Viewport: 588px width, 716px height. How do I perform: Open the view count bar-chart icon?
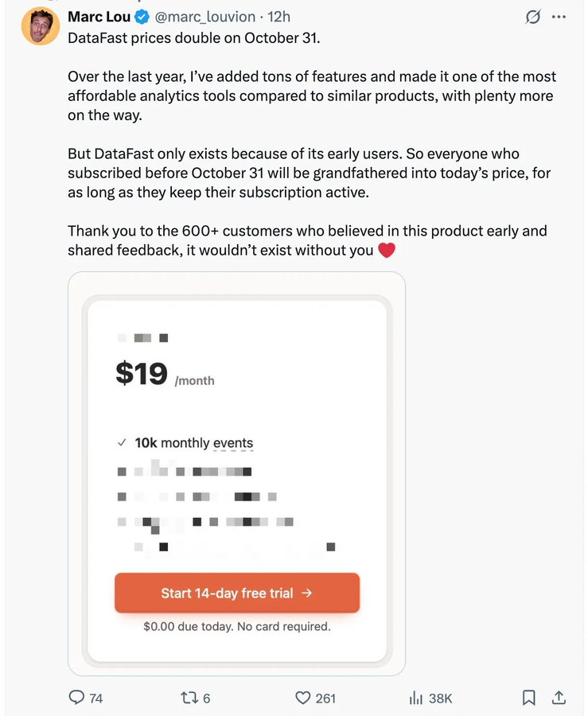point(415,698)
